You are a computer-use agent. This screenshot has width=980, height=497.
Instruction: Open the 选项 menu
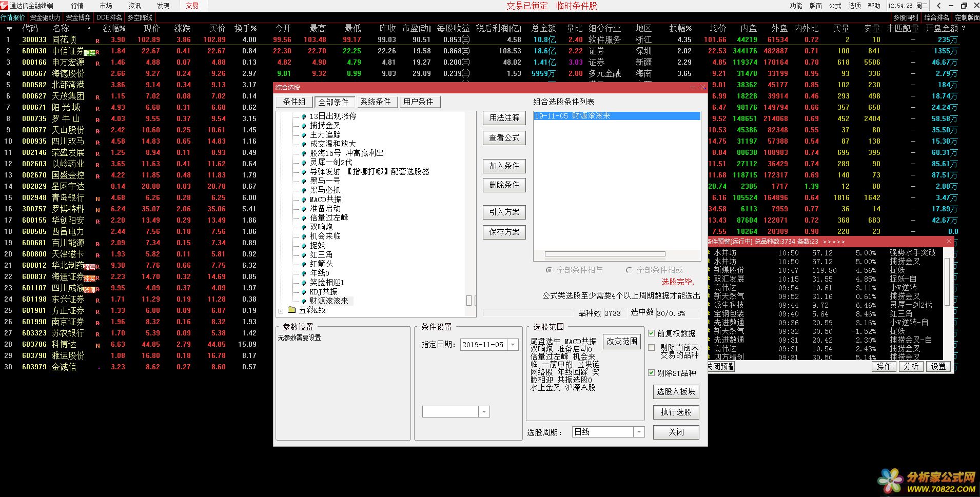tap(855, 6)
